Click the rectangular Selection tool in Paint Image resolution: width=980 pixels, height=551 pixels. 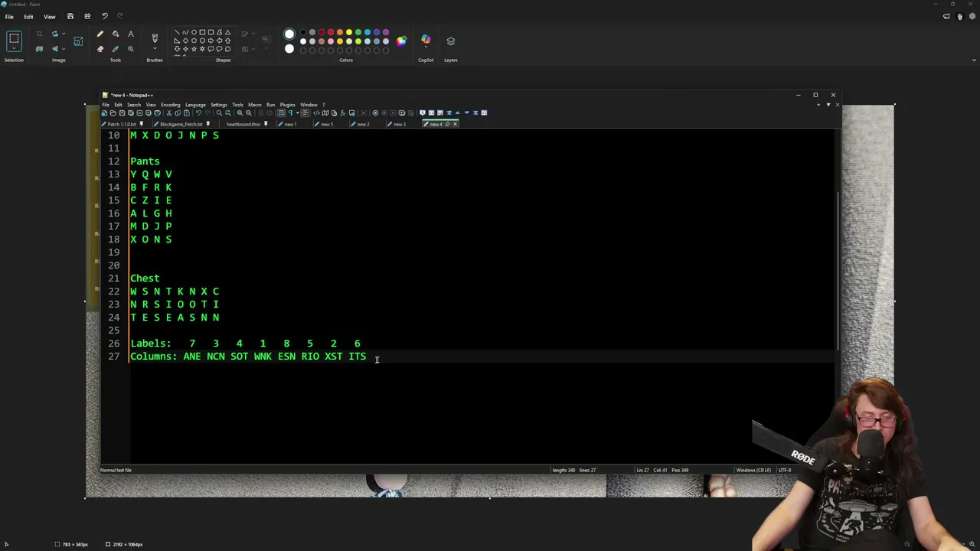tap(14, 39)
